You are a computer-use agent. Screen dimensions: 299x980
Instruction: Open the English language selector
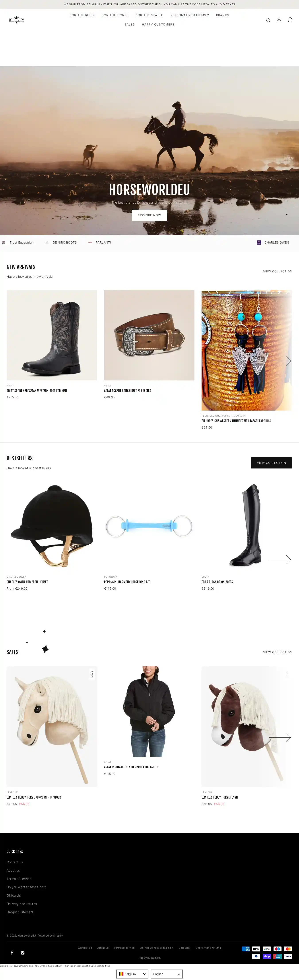pyautogui.click(x=166, y=974)
